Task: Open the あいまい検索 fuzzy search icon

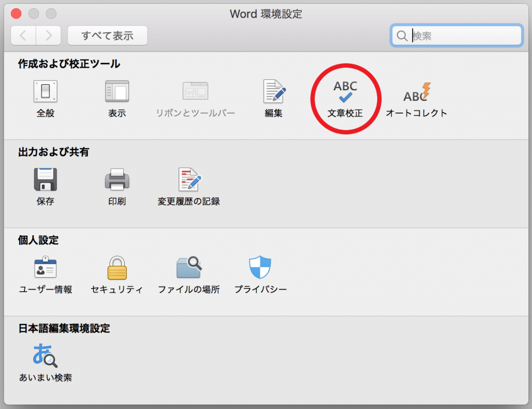Action: (45, 356)
